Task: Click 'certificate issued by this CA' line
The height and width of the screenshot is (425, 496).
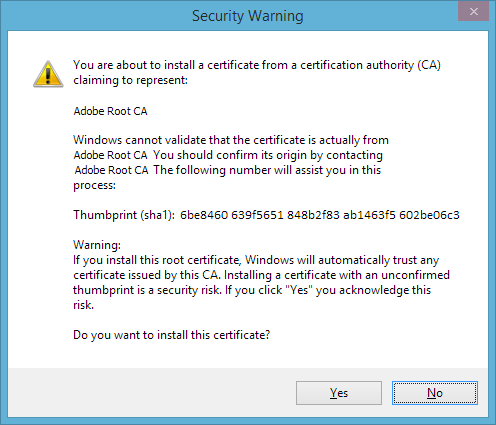Action: tap(261, 275)
